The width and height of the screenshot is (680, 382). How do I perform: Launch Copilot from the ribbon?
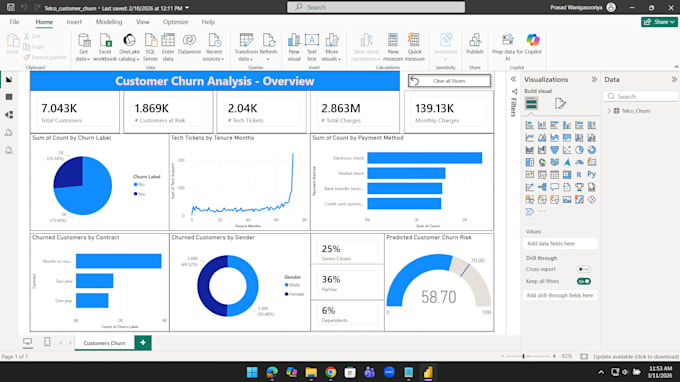tap(533, 43)
